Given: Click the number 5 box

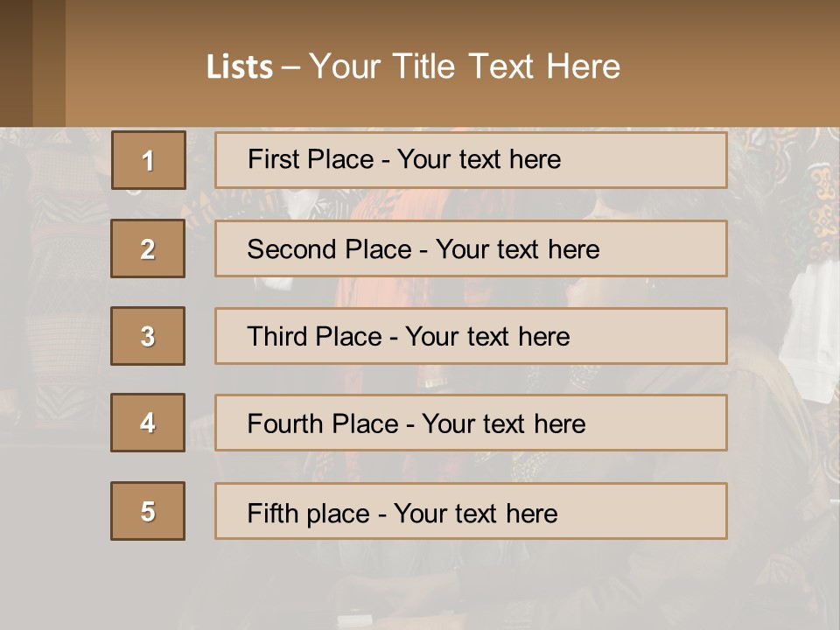Looking at the screenshot, I should [148, 511].
